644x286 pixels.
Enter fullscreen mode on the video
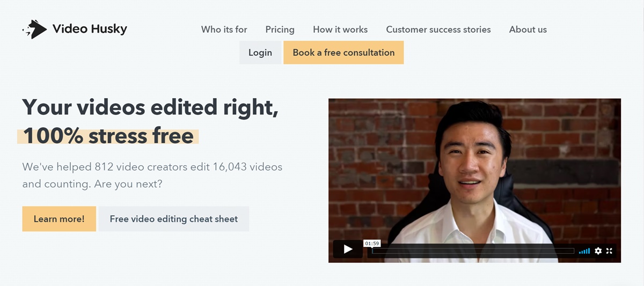[x=609, y=251]
